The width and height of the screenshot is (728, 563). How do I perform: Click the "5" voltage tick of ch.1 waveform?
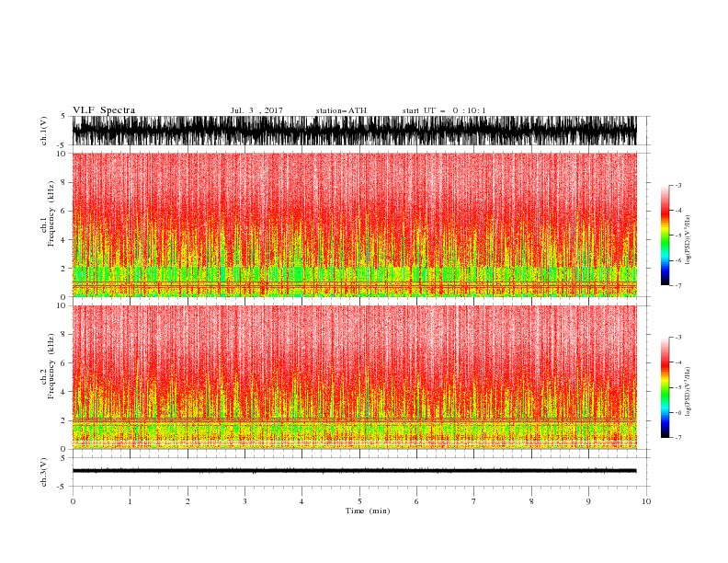(x=64, y=116)
